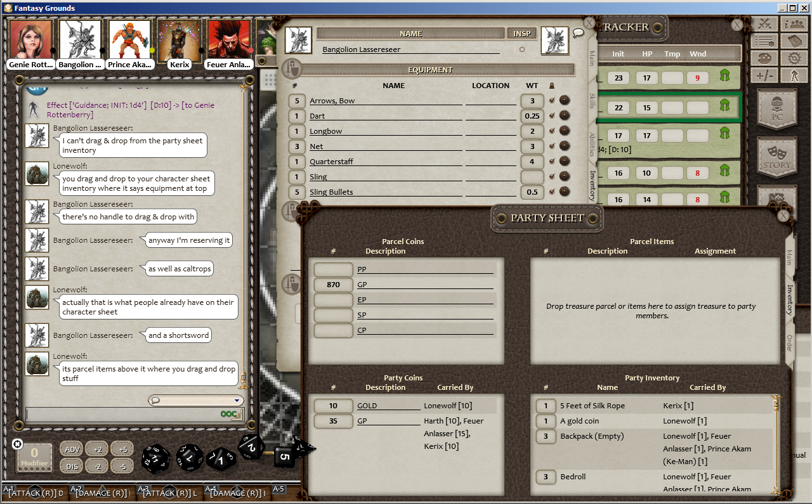Viewport: 812px width, 504px height.
Task: Click the -5 modifier button
Action: coord(122,466)
